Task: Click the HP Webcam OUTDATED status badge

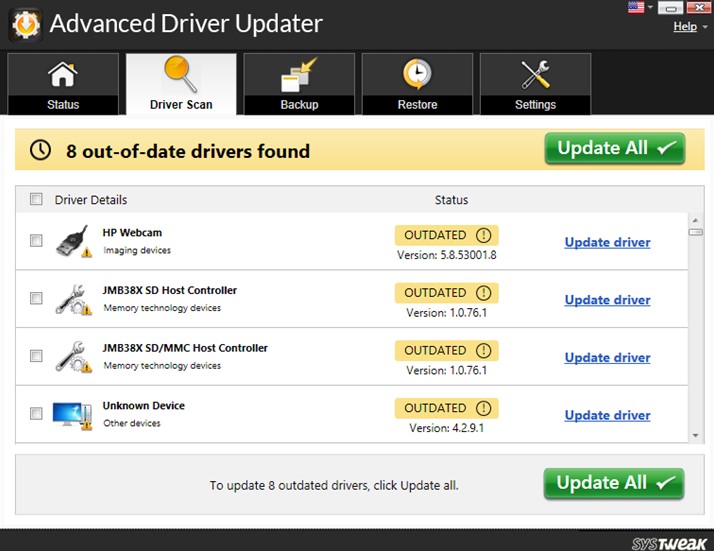Action: coord(446,235)
